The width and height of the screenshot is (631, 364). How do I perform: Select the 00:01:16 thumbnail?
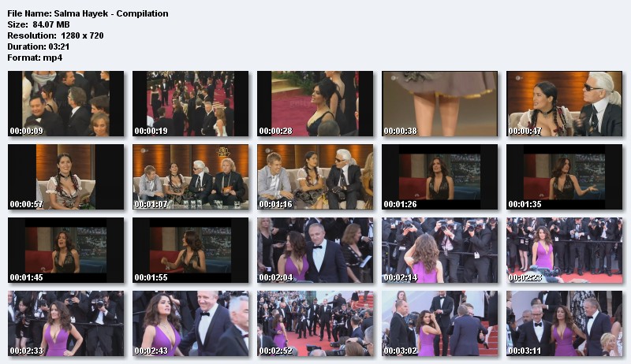[x=315, y=176]
